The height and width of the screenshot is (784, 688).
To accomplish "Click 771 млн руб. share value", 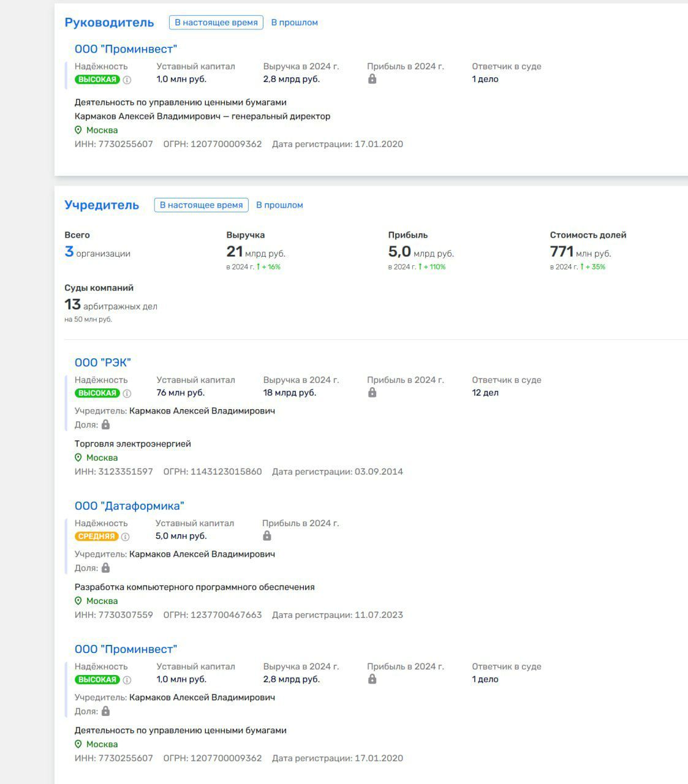I will (x=580, y=252).
